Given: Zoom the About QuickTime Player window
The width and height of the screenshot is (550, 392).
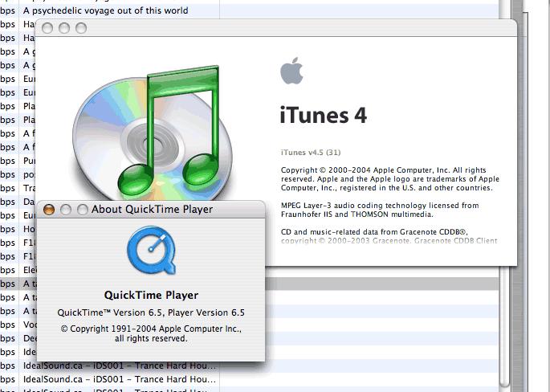Looking at the screenshot, I should point(83,210).
